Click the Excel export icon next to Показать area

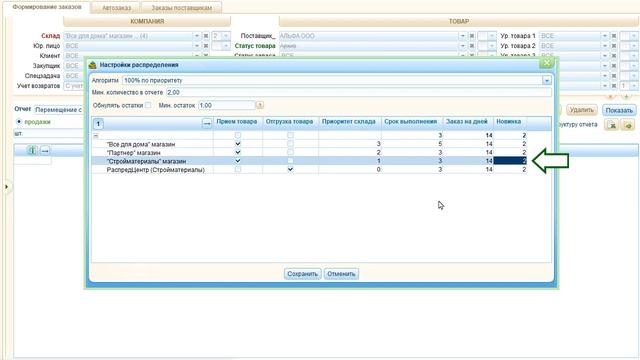click(x=611, y=125)
